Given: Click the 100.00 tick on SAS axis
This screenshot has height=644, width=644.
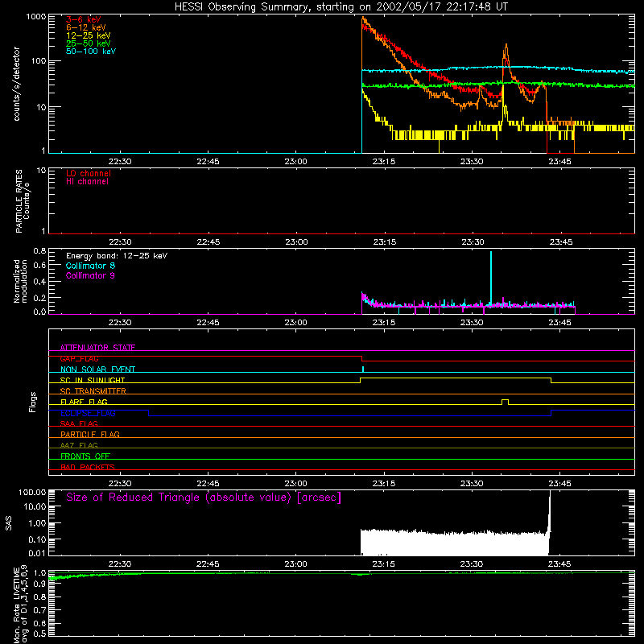Looking at the screenshot, I should click(x=32, y=492).
